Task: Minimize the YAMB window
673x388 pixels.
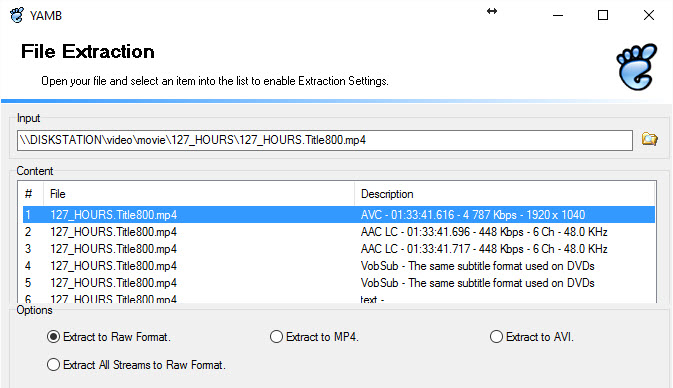Action: tap(558, 15)
